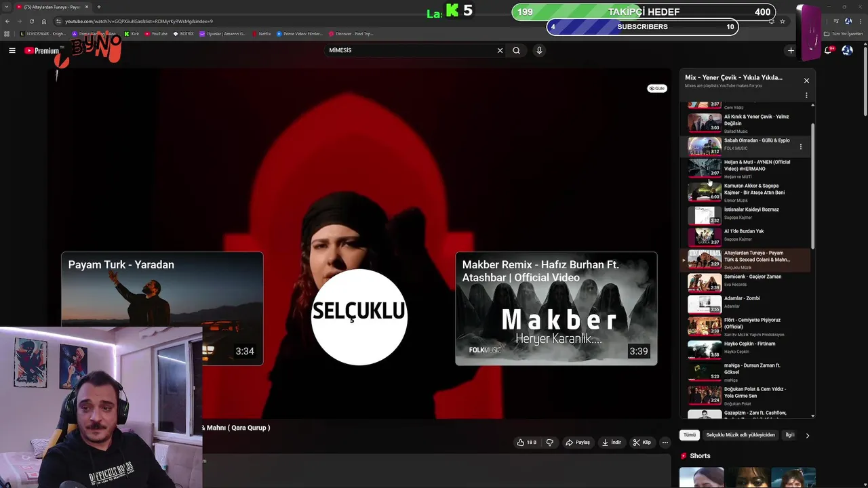The image size is (868, 488).
Task: Play Heijan & Muti - AYNEN from playlist
Action: [745, 169]
